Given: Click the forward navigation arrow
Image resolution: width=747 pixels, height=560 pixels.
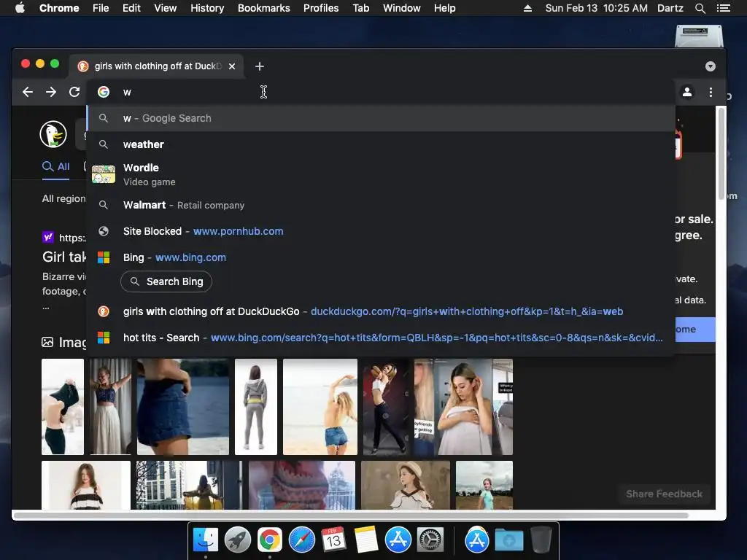Looking at the screenshot, I should click(x=51, y=92).
